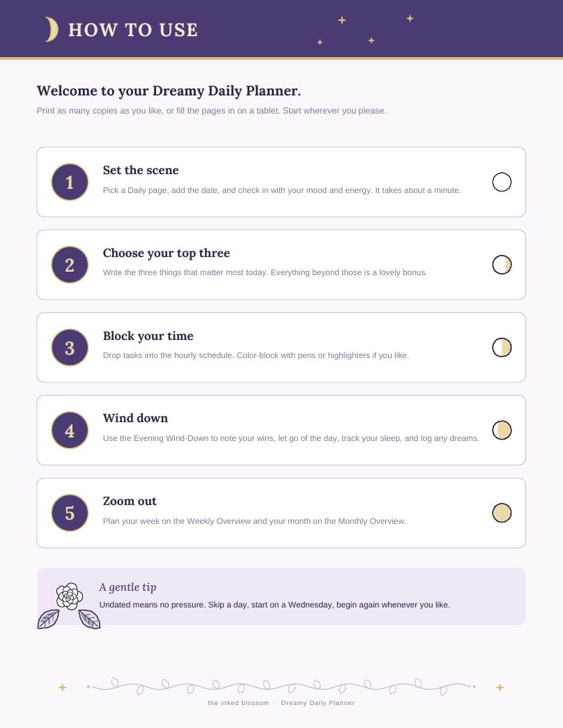Click the crescent moon icon in header
563x728 pixels.
[52, 29]
